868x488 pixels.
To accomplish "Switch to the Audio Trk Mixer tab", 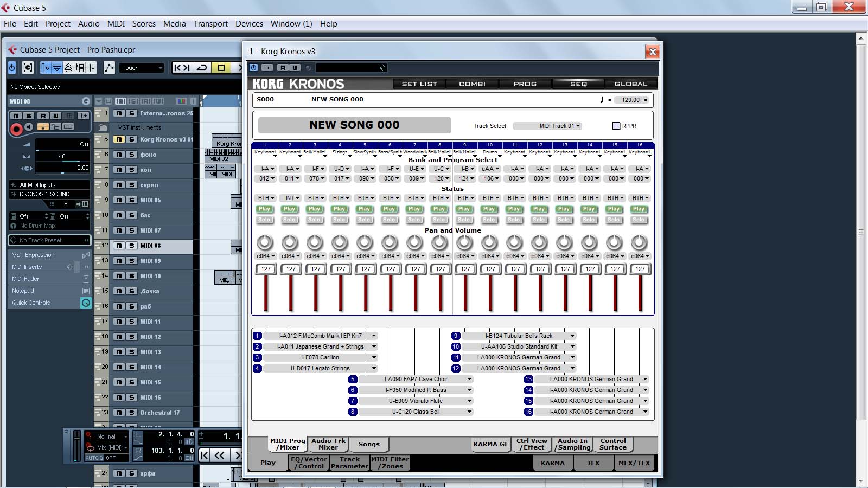I will [328, 444].
